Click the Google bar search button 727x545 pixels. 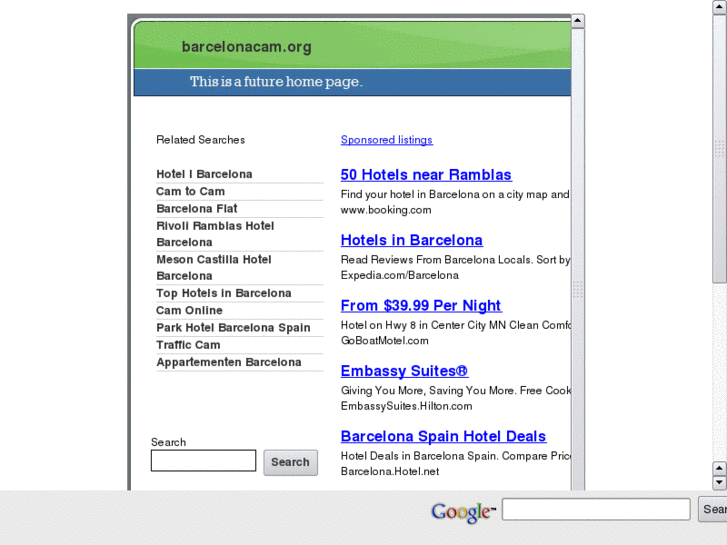click(713, 509)
